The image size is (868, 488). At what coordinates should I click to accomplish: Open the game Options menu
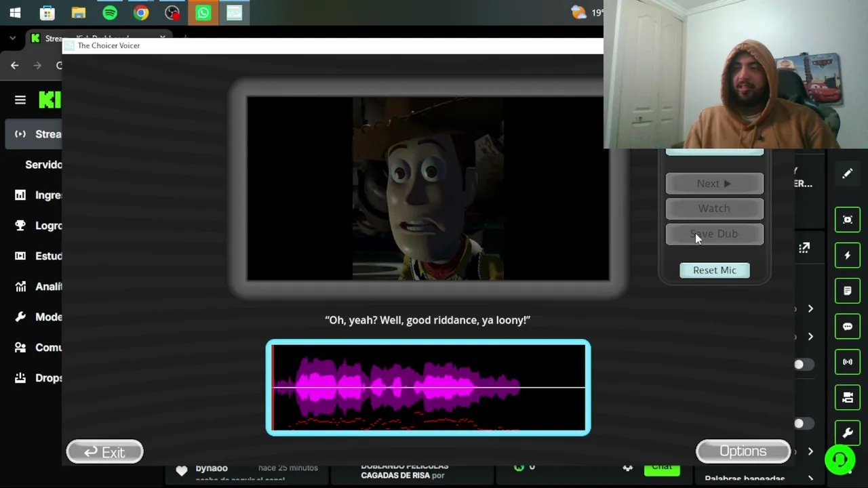(x=743, y=451)
